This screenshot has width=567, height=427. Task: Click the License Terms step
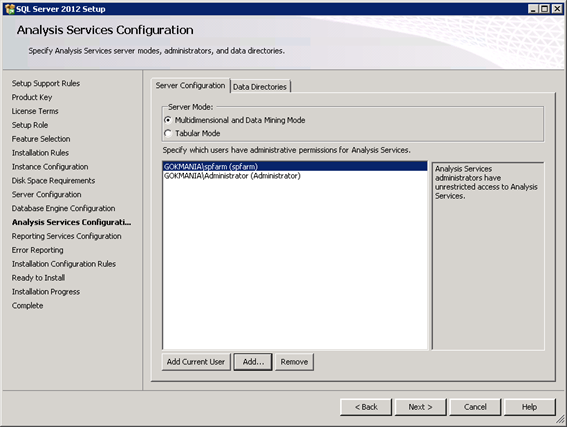click(x=35, y=111)
